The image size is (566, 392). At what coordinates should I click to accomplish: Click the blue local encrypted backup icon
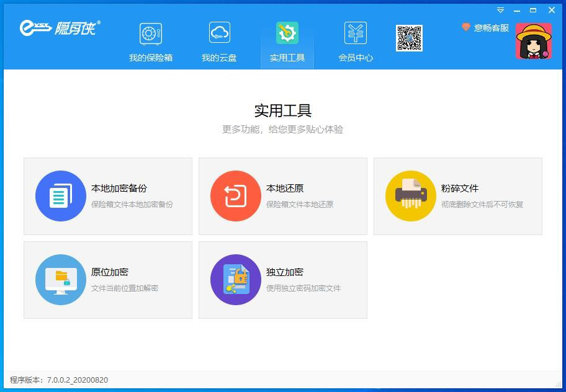pos(61,196)
